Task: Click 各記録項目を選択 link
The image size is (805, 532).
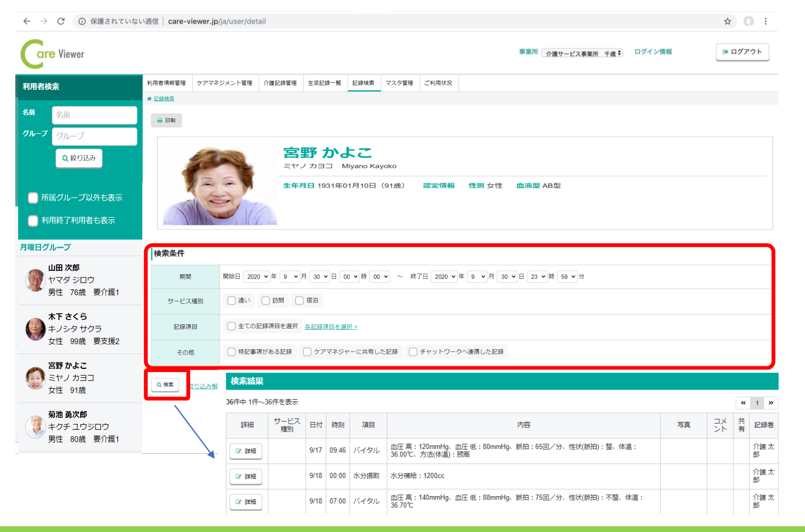Action: (331, 327)
